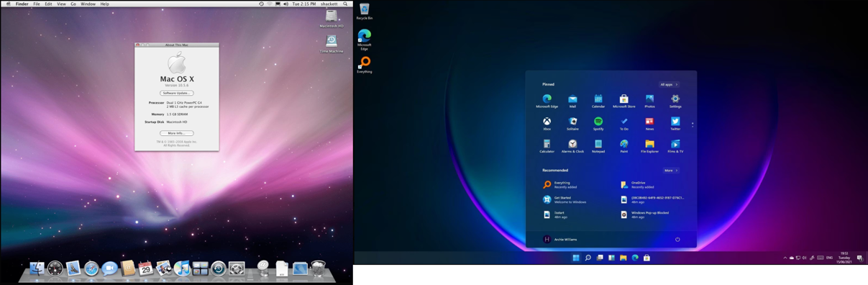Open Everything shortcut on Windows desktop
Image resolution: width=868 pixels, height=285 pixels.
coord(365,65)
